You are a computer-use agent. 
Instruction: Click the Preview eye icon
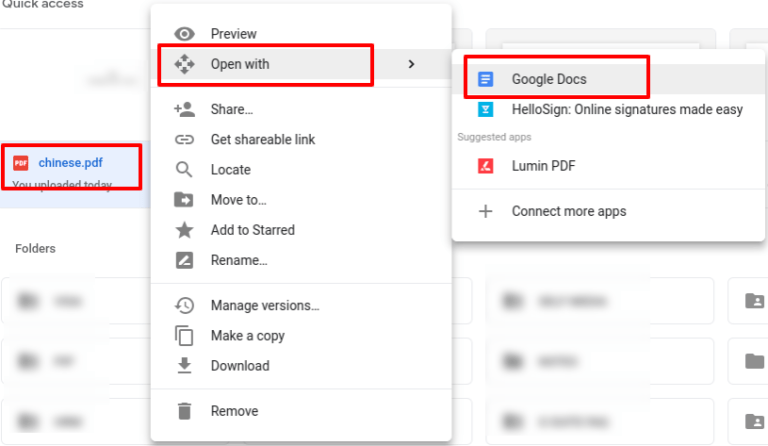[x=184, y=34]
